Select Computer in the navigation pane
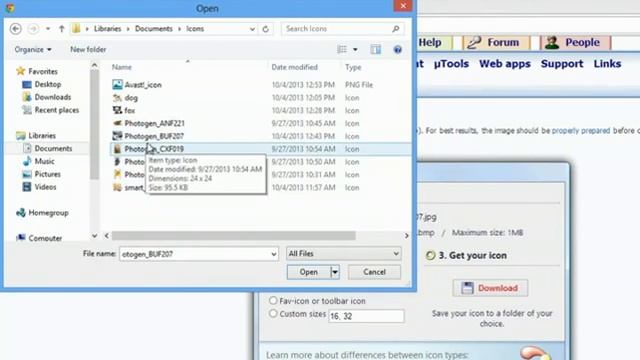This screenshot has width=640, height=360. tap(45, 238)
